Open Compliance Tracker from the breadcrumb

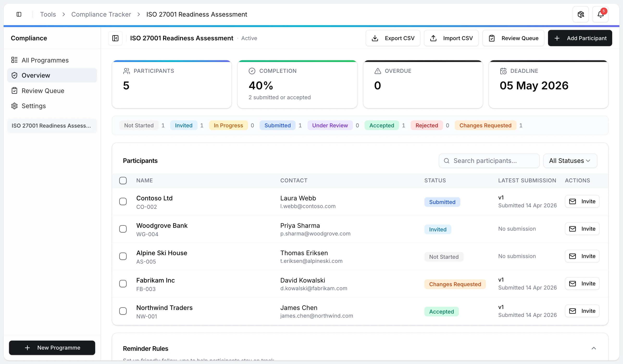click(x=101, y=14)
